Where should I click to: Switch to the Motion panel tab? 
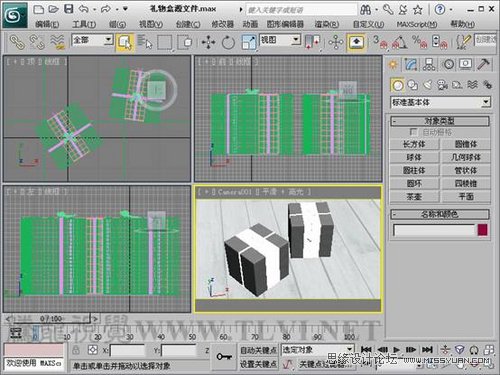pos(448,64)
